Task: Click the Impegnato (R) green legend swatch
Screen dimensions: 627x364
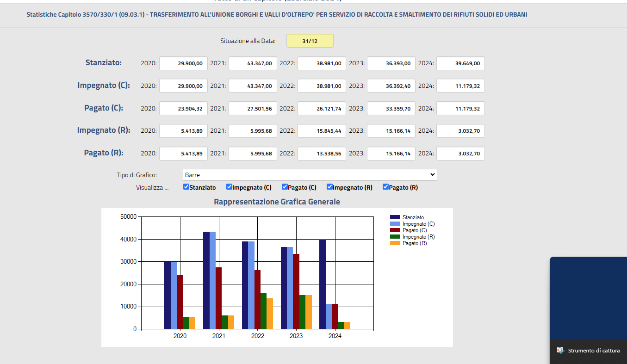Action: click(x=395, y=237)
